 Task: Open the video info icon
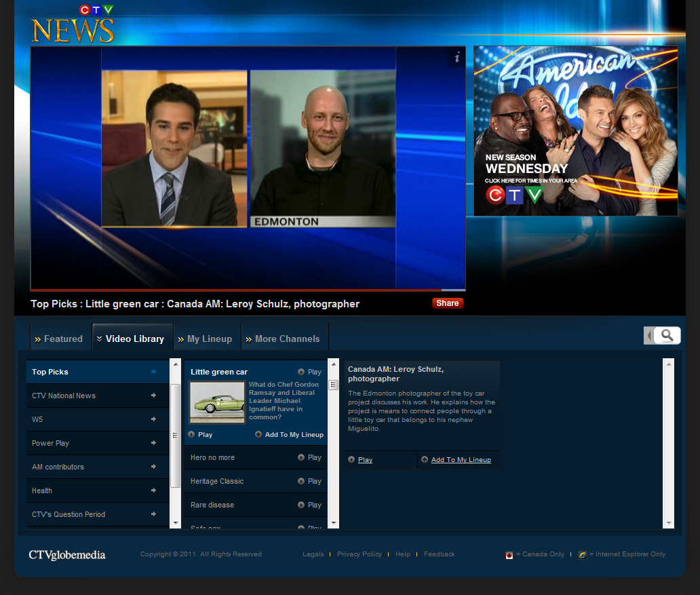pos(456,58)
